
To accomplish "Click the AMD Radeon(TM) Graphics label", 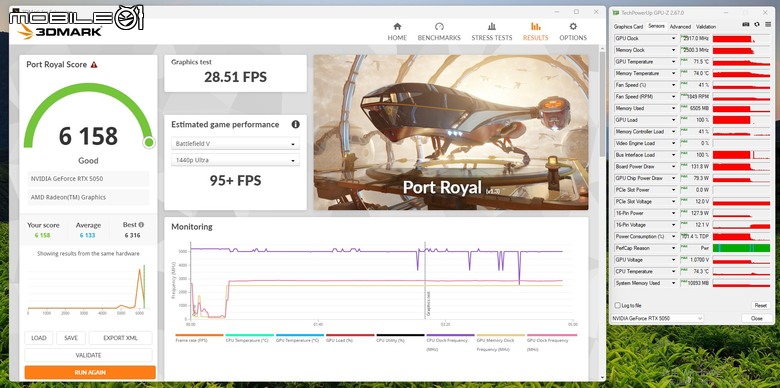I will (89, 197).
